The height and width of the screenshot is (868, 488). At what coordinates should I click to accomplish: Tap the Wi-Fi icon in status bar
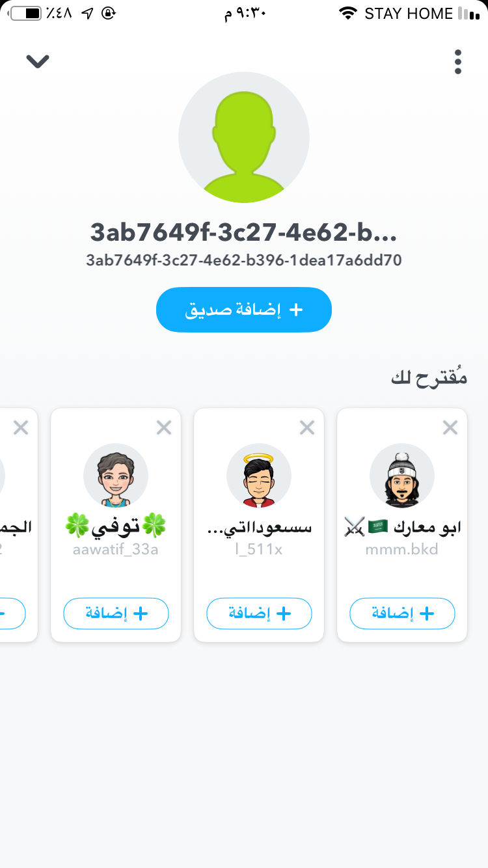pos(349,13)
